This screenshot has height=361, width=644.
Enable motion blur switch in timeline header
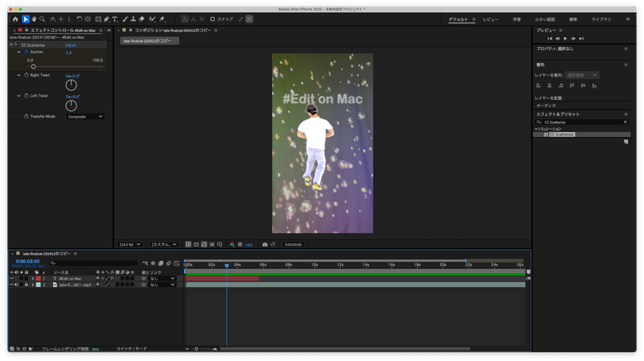click(168, 263)
